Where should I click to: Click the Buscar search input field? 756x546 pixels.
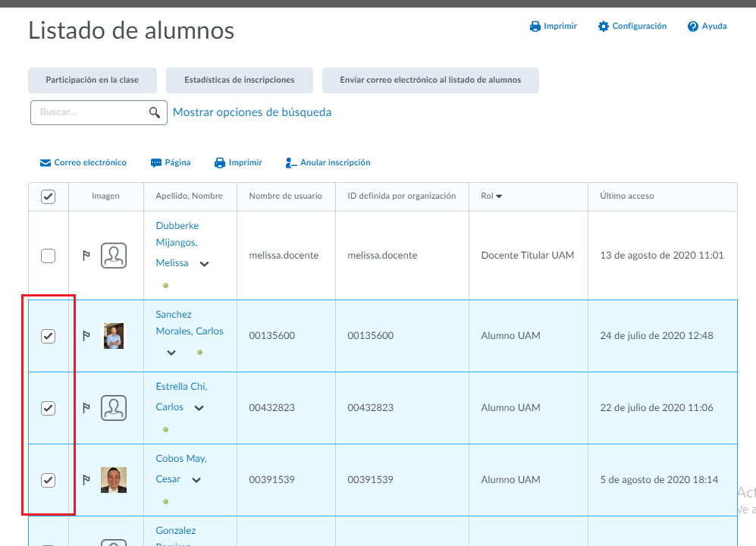click(89, 112)
